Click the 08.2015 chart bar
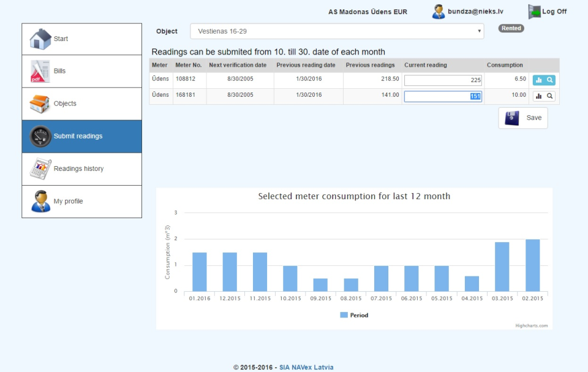588x372 pixels. click(x=351, y=285)
